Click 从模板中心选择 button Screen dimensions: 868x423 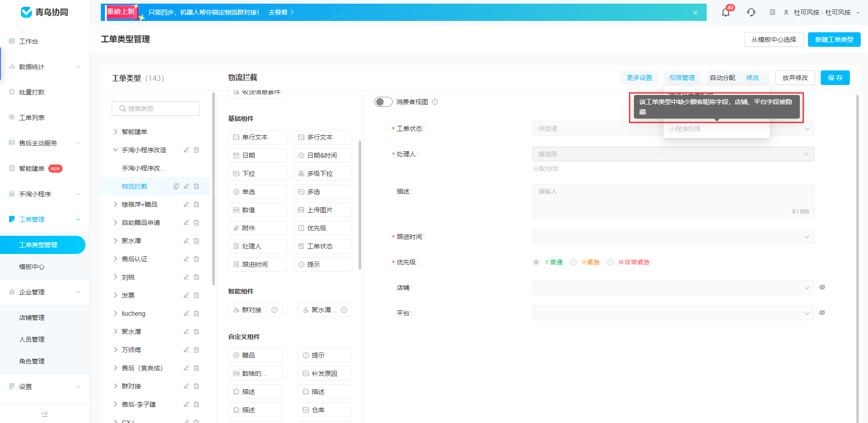pyautogui.click(x=773, y=40)
